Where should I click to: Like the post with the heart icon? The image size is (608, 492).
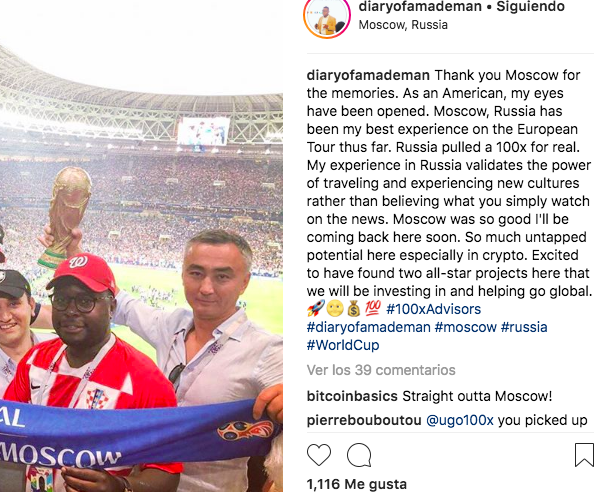319,455
